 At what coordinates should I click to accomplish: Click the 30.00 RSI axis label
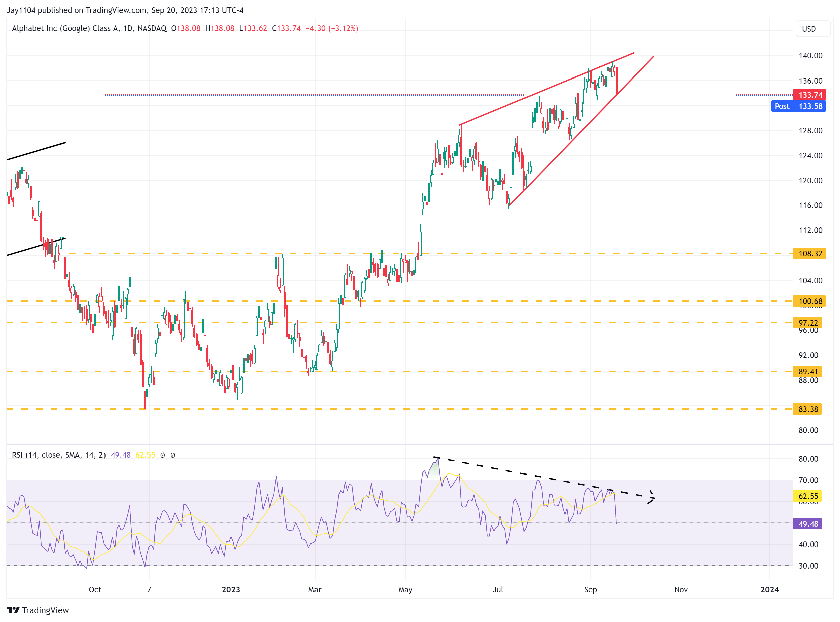coord(808,566)
